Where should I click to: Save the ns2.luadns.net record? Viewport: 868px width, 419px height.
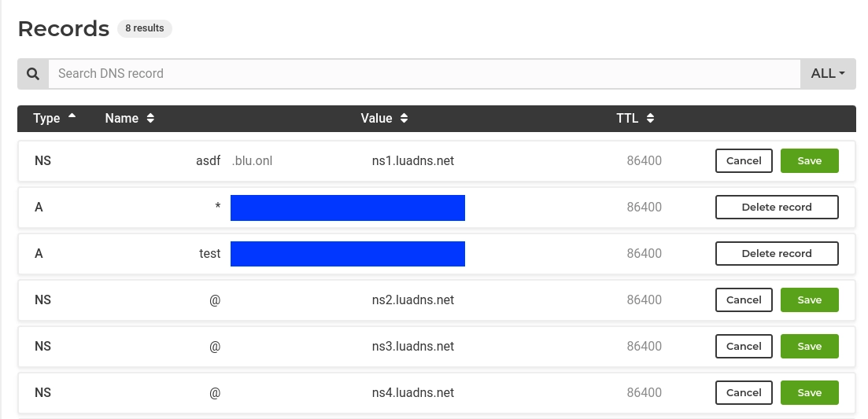809,300
